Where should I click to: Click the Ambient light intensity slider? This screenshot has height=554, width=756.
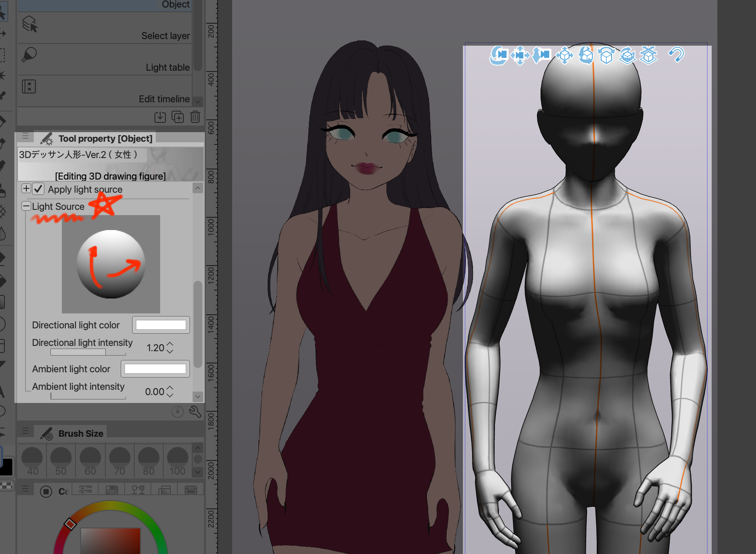(x=88, y=396)
